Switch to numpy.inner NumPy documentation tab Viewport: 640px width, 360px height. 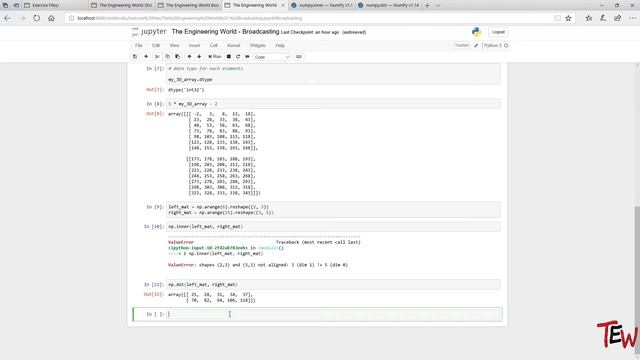322,5
